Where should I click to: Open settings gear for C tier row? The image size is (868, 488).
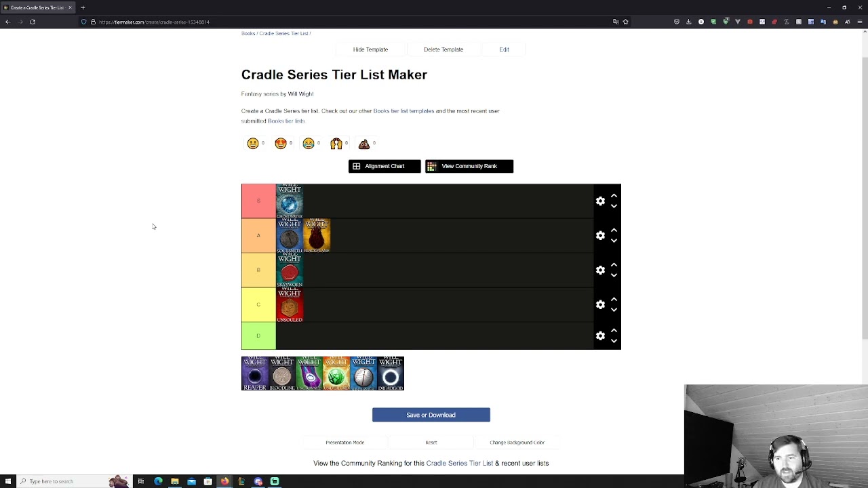[600, 304]
